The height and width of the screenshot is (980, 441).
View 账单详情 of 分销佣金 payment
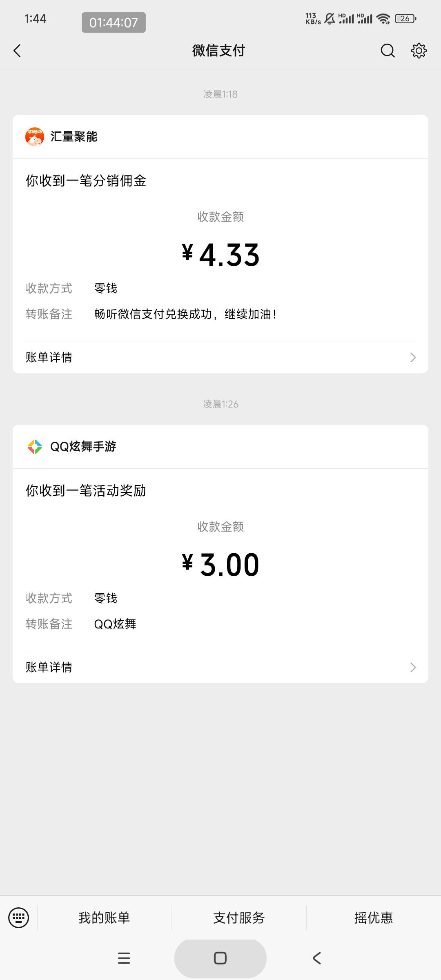[x=49, y=357]
